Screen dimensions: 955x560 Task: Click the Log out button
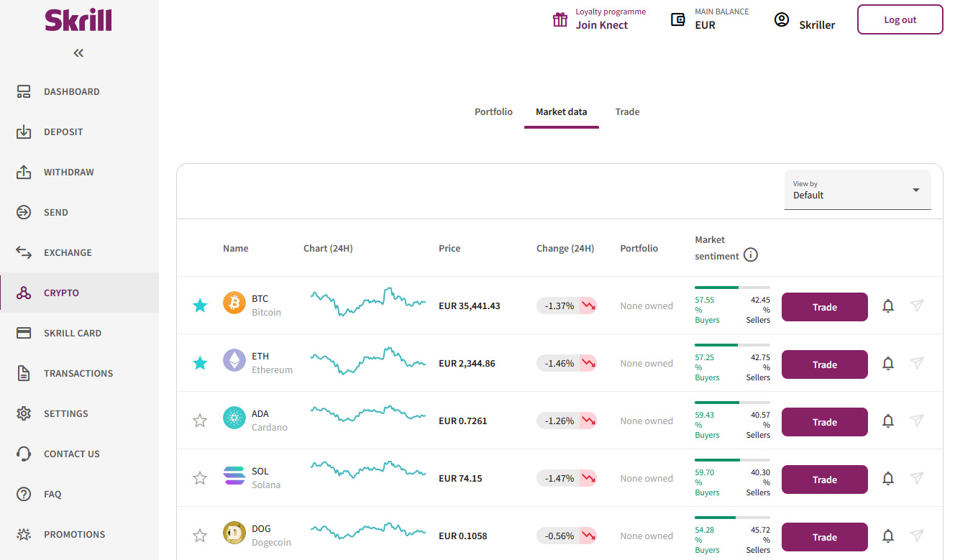900,19
